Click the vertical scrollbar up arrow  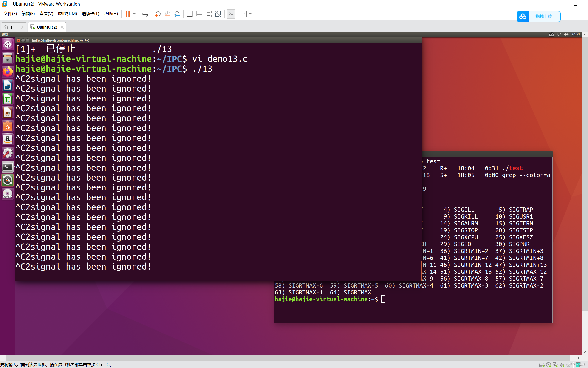[585, 35]
